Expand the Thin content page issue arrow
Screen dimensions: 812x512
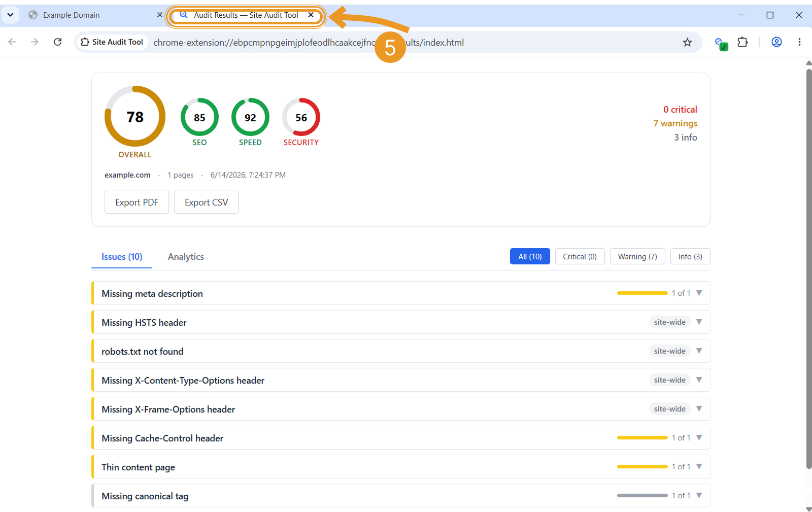point(699,467)
